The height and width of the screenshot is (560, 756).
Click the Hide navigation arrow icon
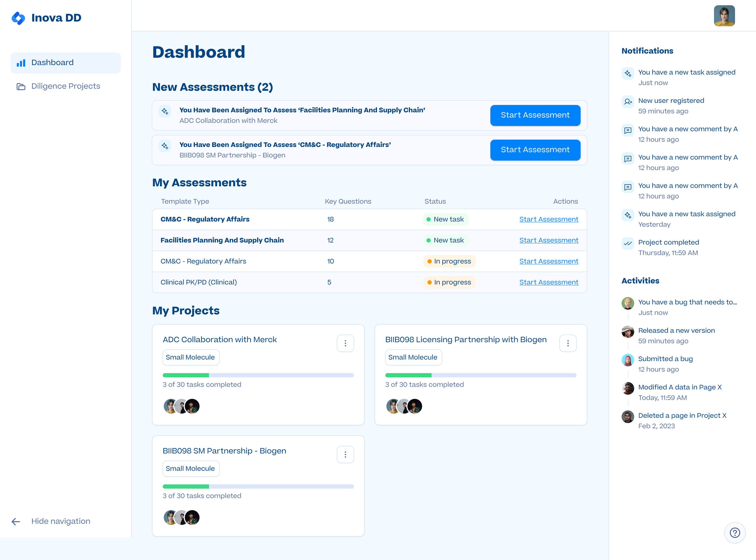pyautogui.click(x=15, y=521)
